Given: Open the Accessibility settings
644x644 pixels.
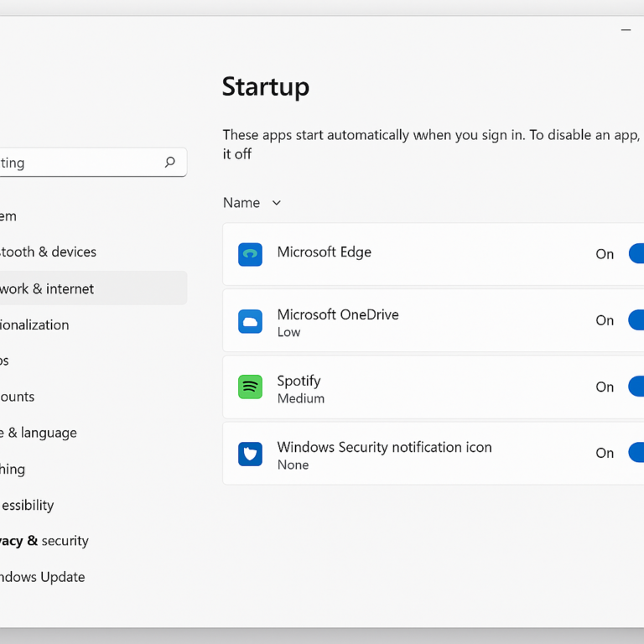Looking at the screenshot, I should 28,505.
